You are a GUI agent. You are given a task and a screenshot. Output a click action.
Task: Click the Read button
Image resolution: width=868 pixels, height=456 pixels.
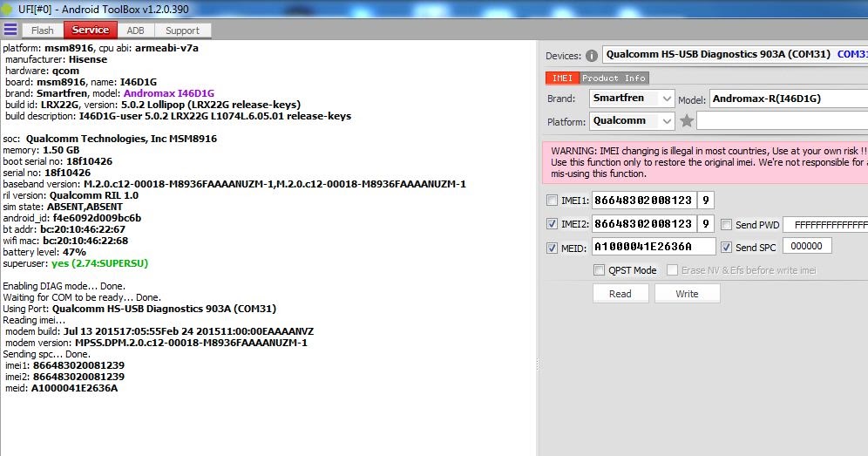[x=620, y=294]
